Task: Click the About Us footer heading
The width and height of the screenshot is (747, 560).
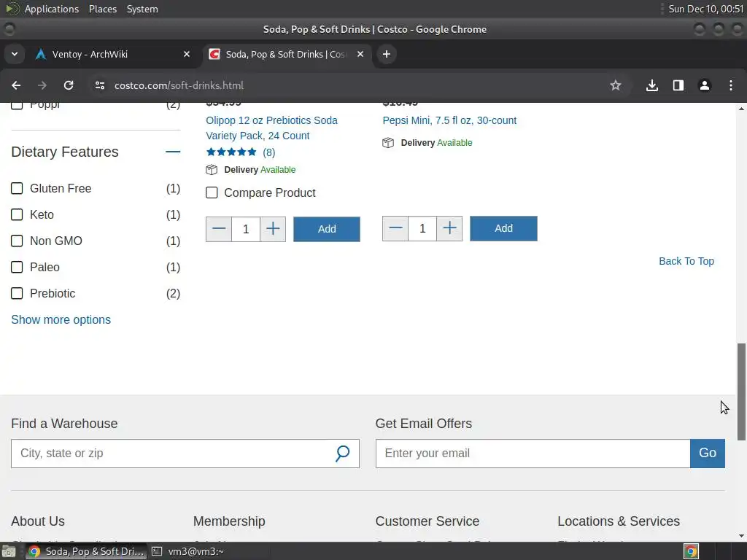Action: (38, 521)
